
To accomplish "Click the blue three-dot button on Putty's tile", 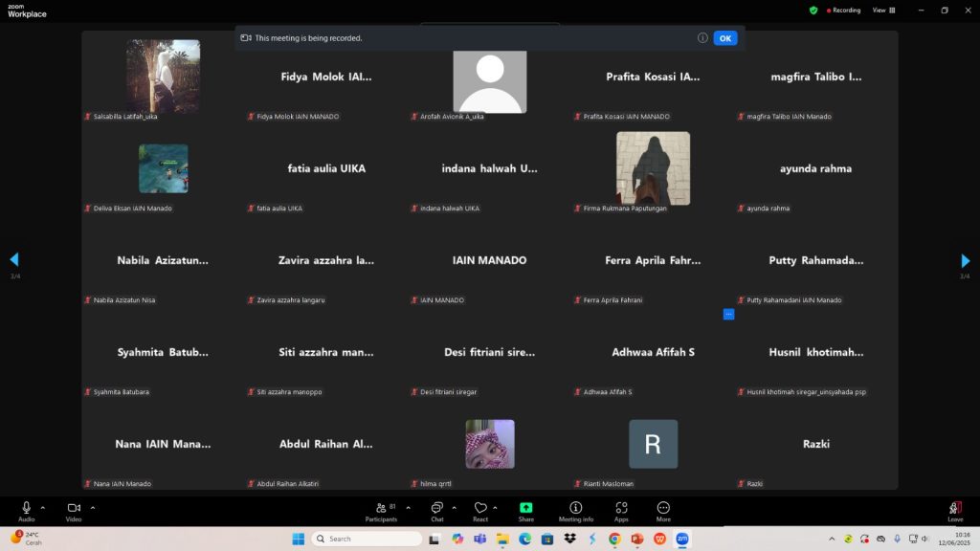I will click(728, 314).
